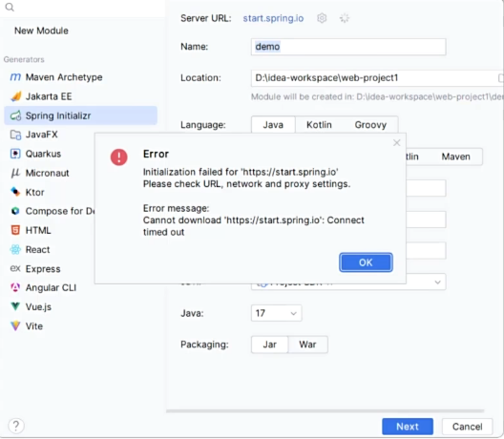
Task: Click the Generators section label
Action: pos(24,59)
